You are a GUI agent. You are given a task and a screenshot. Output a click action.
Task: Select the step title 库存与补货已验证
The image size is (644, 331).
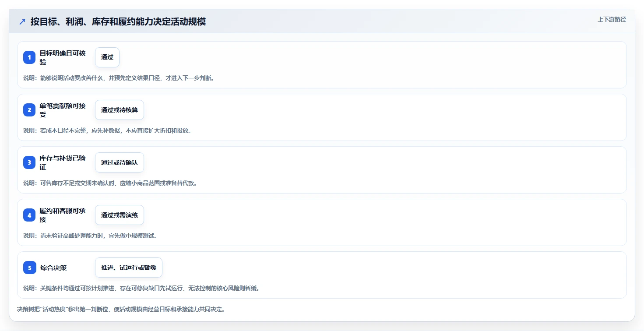point(63,162)
